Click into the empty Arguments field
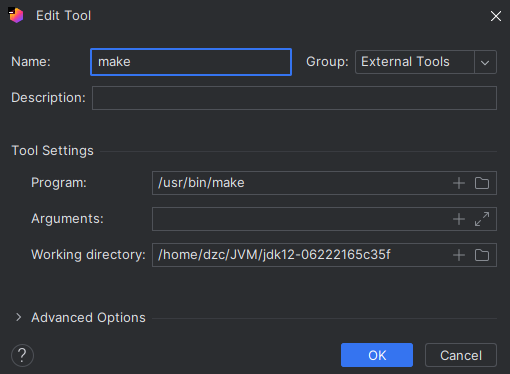The width and height of the screenshot is (510, 374). pos(302,219)
